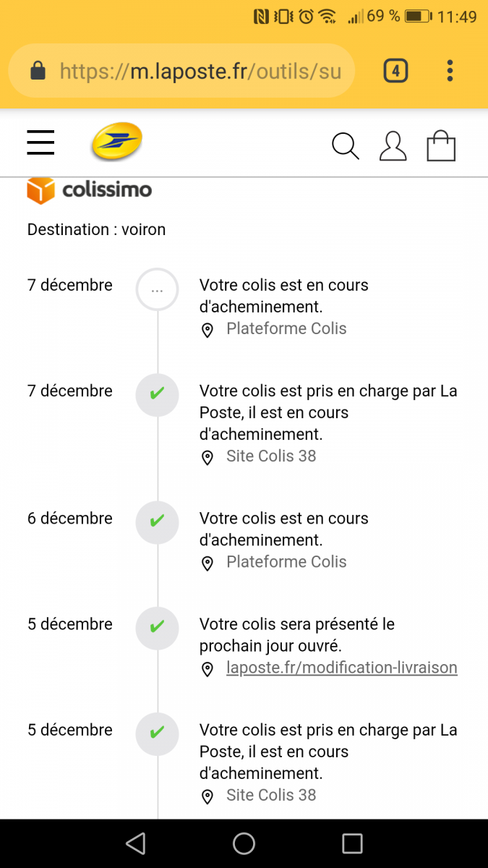Screen dimensions: 488x868
Task: Open the laposte.fr/modification-livraison link
Action: click(341, 668)
